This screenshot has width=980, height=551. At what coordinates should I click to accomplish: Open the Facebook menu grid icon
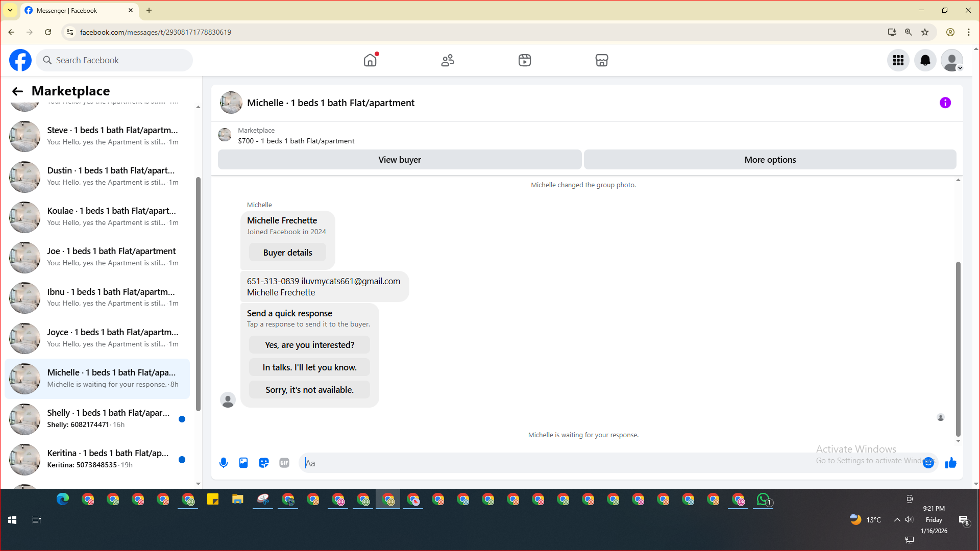898,60
